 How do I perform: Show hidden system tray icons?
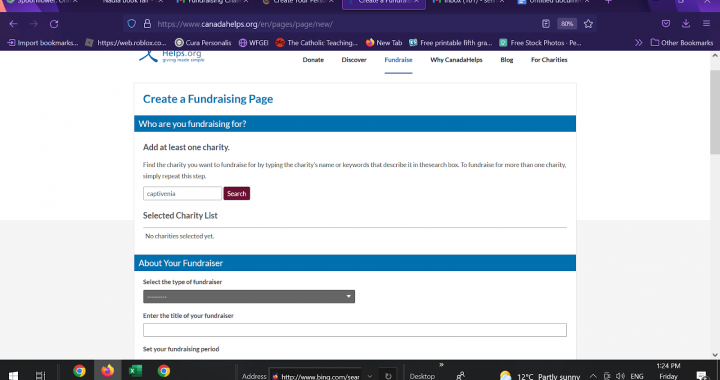[x=592, y=376]
